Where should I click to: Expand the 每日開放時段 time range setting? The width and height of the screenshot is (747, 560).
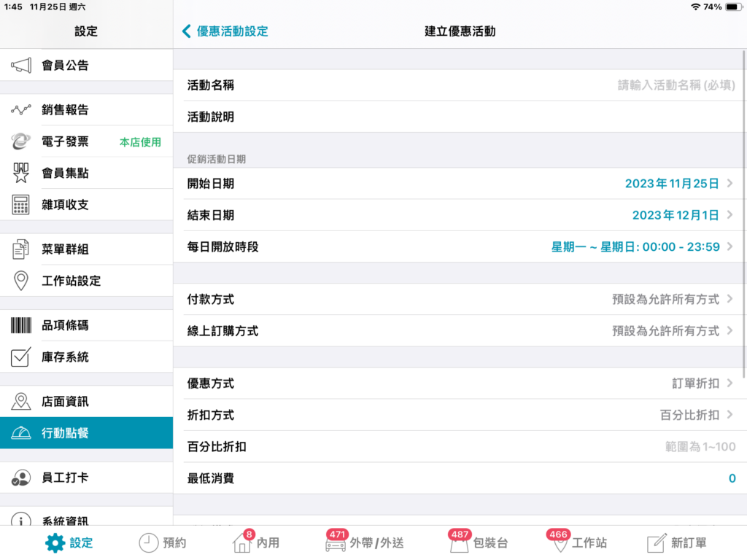click(460, 246)
